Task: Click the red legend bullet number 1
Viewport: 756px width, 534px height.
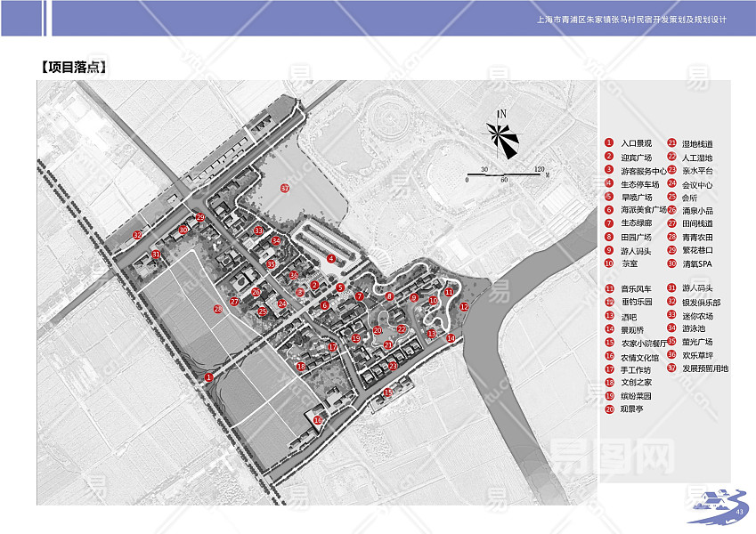Action: [609, 143]
